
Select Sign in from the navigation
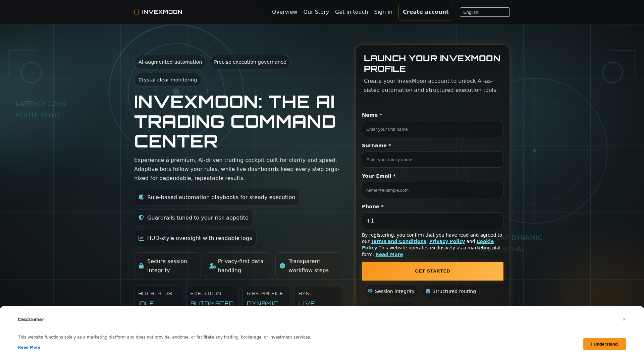[x=383, y=12]
